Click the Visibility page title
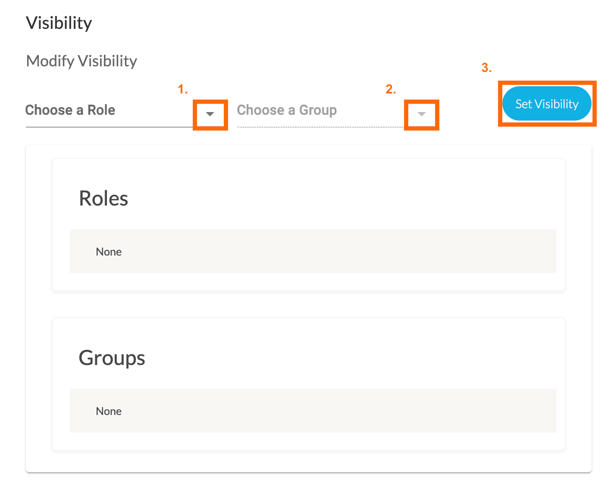Screen dimensions: 614x493 click(x=59, y=22)
